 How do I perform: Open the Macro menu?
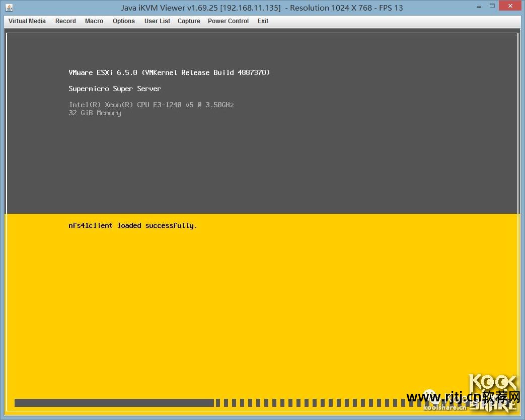coord(94,21)
